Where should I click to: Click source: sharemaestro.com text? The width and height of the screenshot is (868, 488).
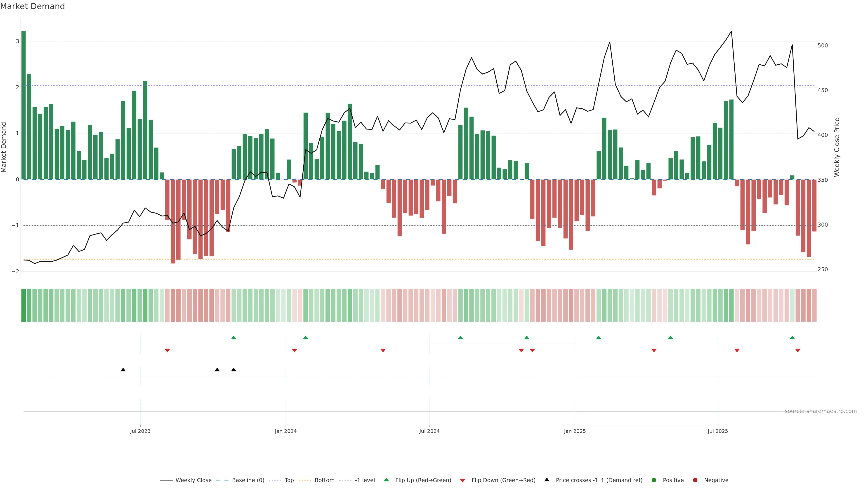pyautogui.click(x=821, y=411)
